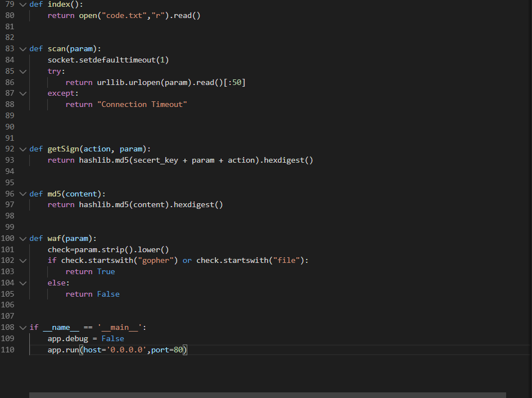Click the "gopher" string on line 102
Viewport: 532px width, 398px height.
[x=155, y=261]
